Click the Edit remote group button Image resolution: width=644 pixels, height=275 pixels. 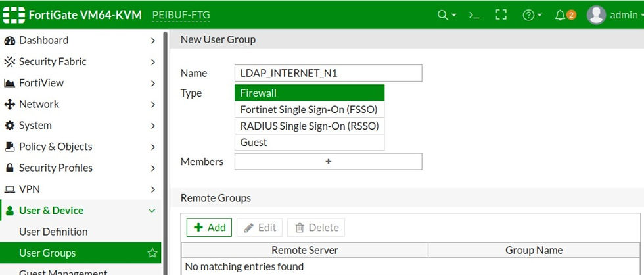(260, 228)
